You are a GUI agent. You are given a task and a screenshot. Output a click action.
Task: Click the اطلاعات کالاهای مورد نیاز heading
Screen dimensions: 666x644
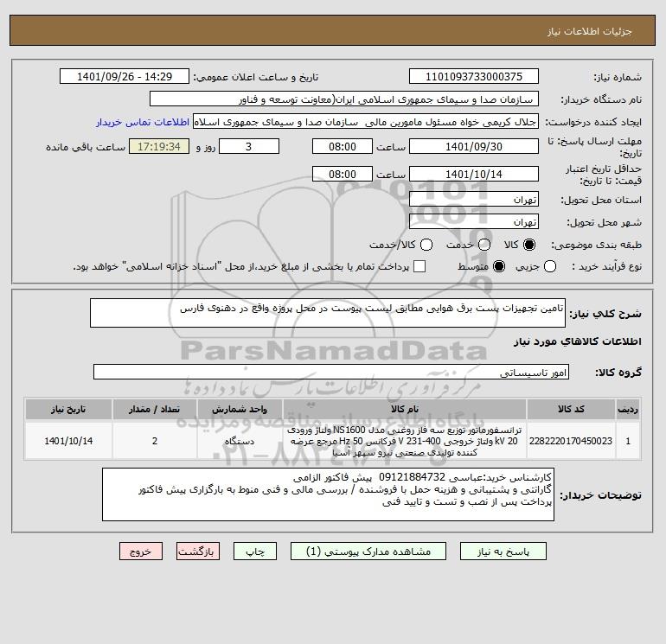(578, 341)
